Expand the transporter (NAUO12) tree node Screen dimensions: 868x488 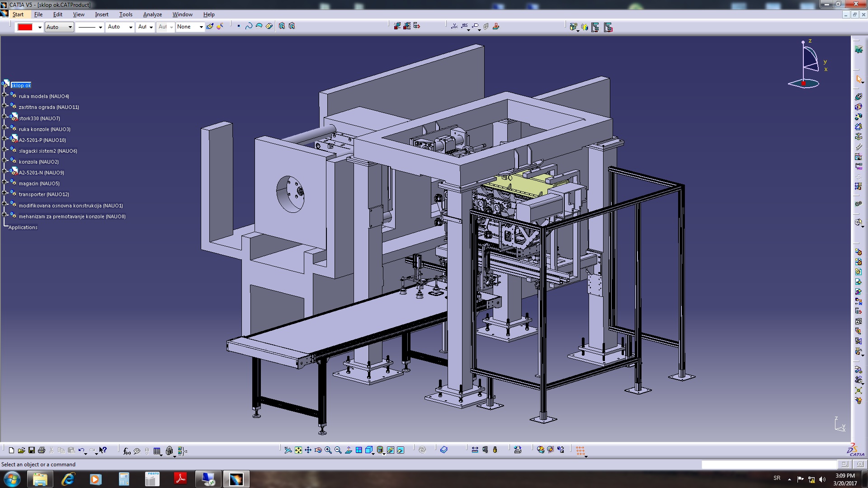(x=5, y=193)
